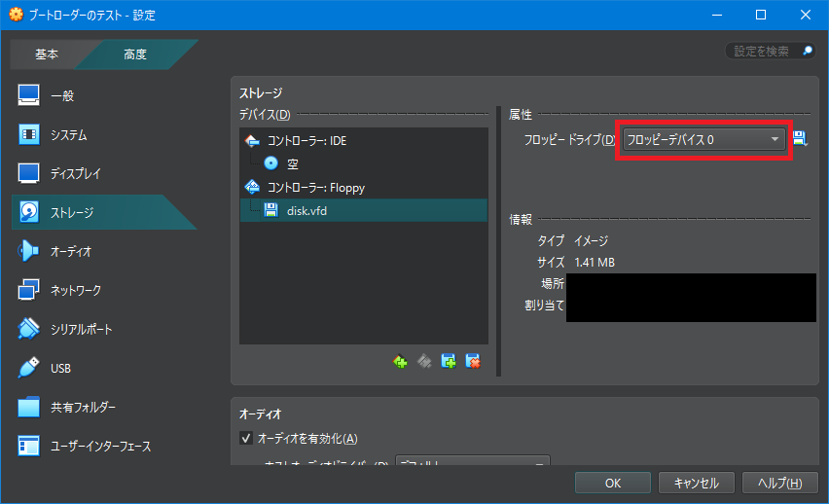Click the empty optical drive disc icon
This screenshot has width=829, height=504.
tap(271, 163)
